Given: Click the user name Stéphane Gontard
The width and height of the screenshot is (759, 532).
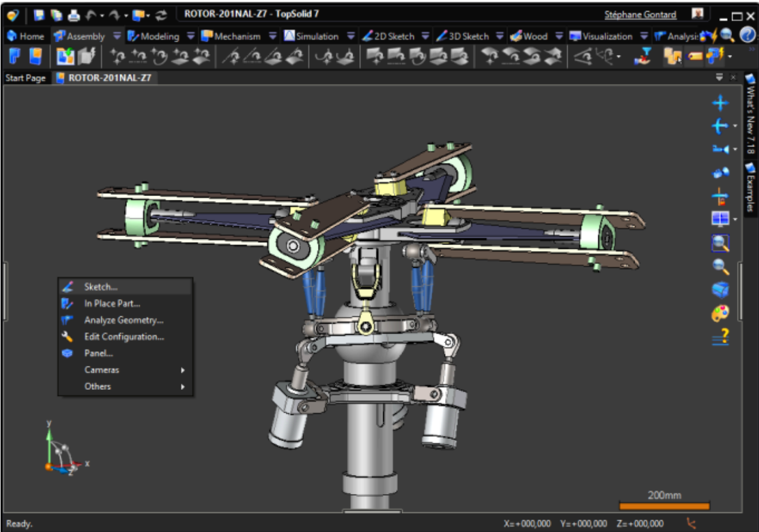Looking at the screenshot, I should tap(641, 15).
